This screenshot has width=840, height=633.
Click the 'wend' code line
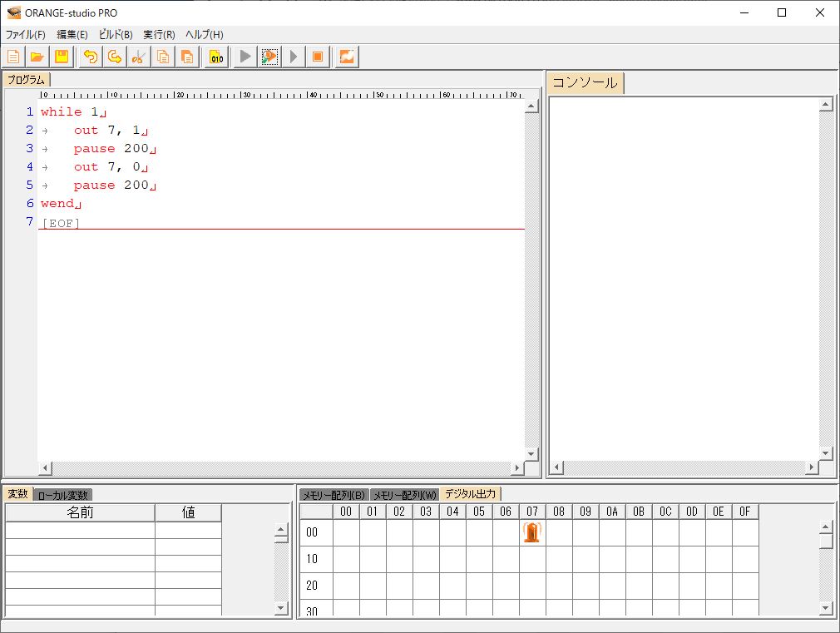click(x=61, y=204)
